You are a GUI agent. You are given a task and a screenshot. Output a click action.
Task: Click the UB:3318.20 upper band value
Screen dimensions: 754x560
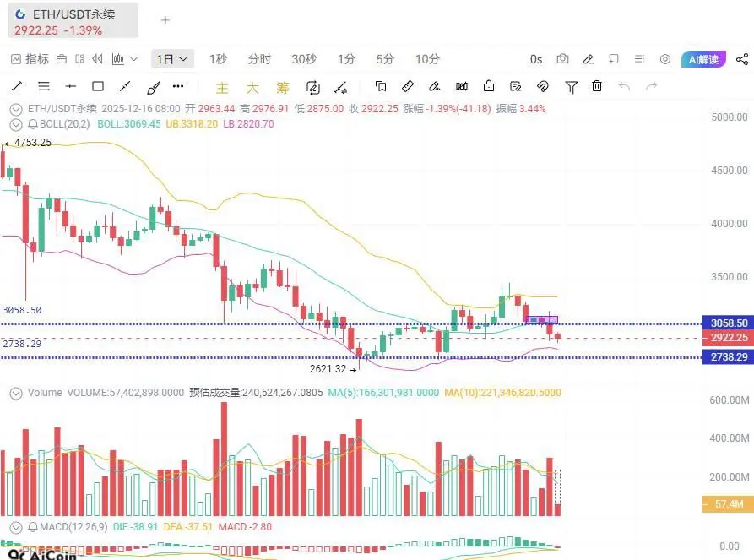pyautogui.click(x=192, y=124)
